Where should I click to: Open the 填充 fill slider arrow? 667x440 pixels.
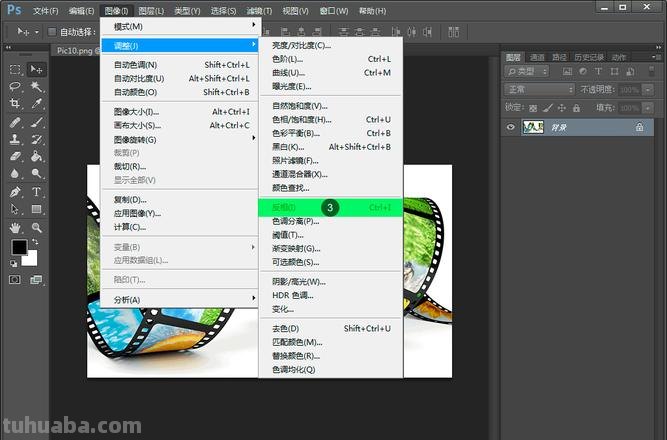click(648, 108)
